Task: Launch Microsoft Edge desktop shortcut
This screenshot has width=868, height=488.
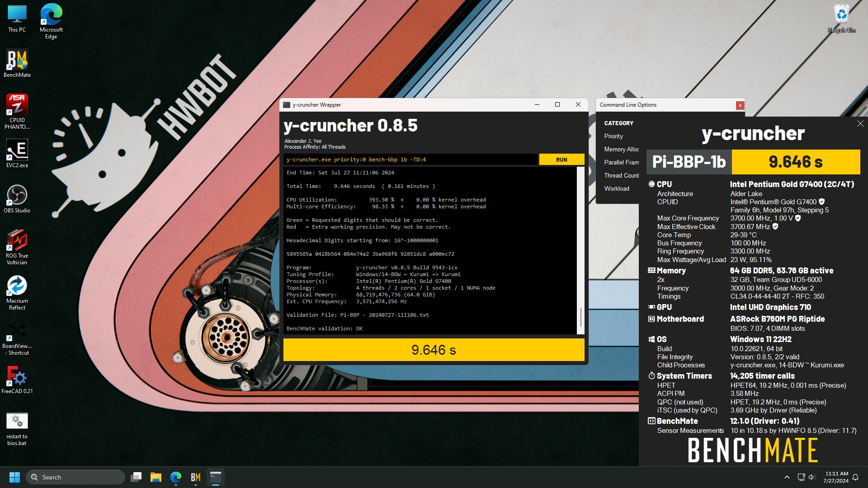Action: [x=51, y=22]
